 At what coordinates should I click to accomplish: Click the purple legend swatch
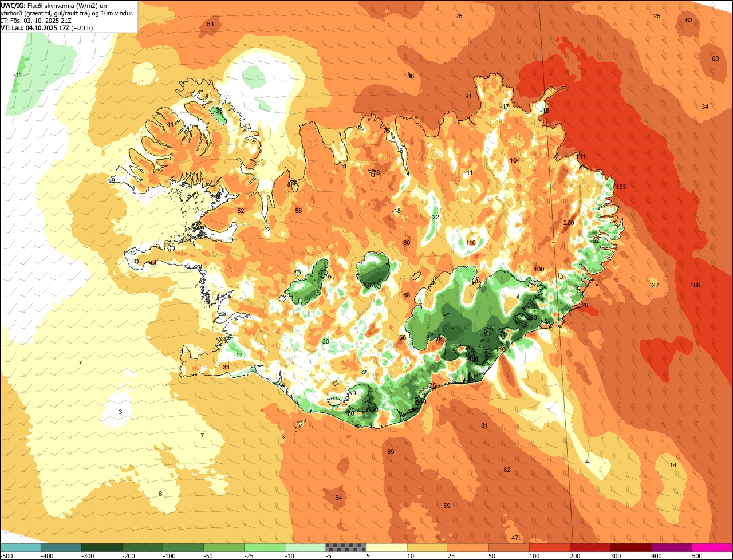[672, 547]
